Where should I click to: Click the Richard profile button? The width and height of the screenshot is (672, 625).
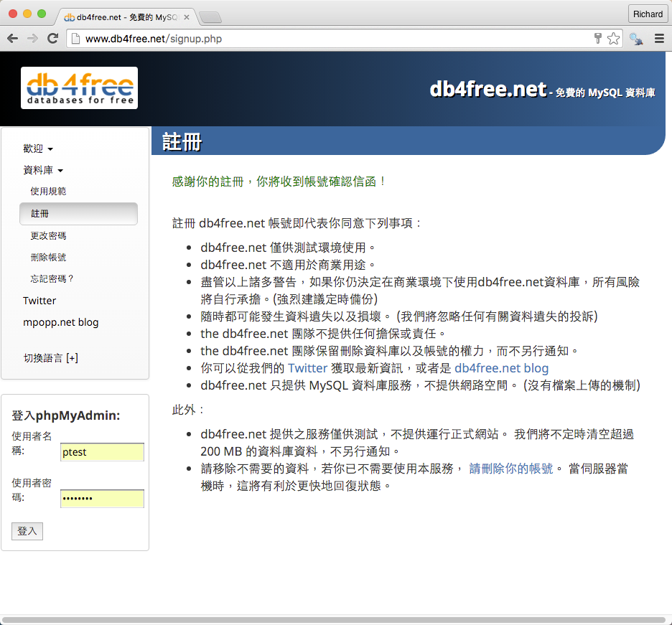[648, 14]
